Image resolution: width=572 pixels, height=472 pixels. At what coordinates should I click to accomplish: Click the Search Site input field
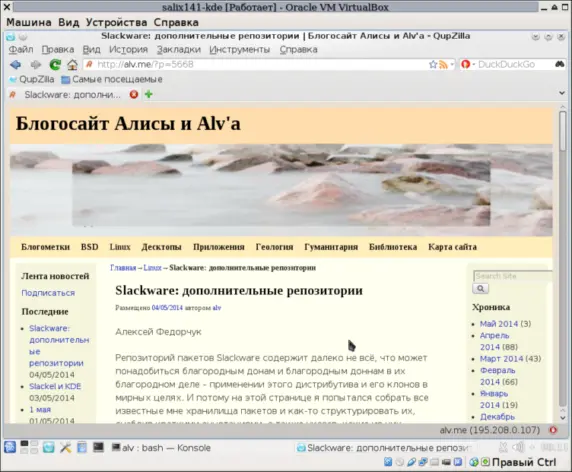[x=513, y=276]
